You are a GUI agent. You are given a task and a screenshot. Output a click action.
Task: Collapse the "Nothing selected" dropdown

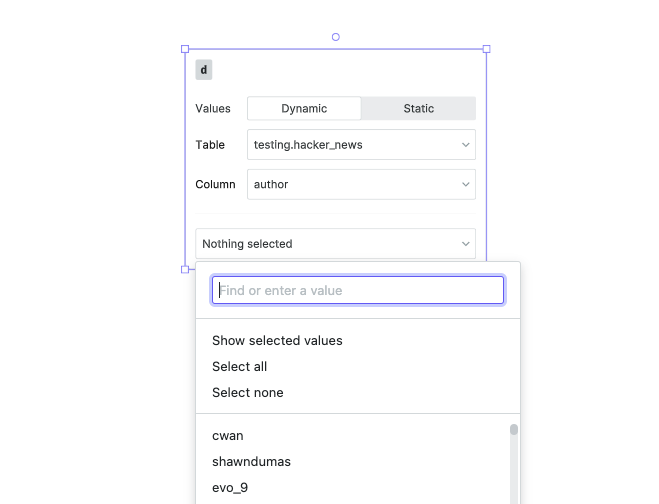click(x=335, y=244)
